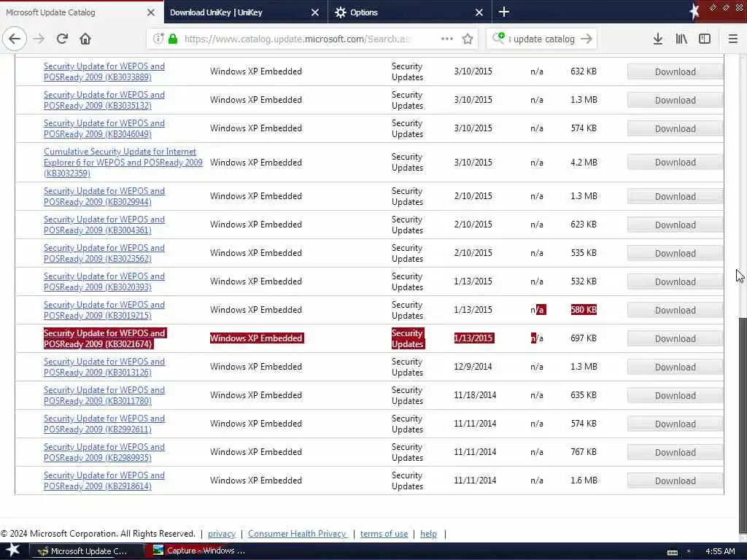The height and width of the screenshot is (560, 747).
Task: Open highlighted KB3021674 update link
Action: coord(104,338)
